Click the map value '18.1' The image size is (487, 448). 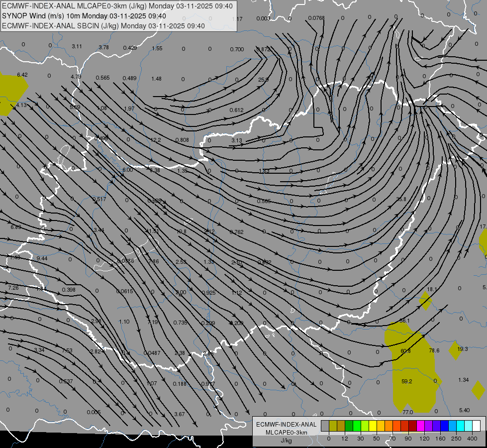pos(432,289)
